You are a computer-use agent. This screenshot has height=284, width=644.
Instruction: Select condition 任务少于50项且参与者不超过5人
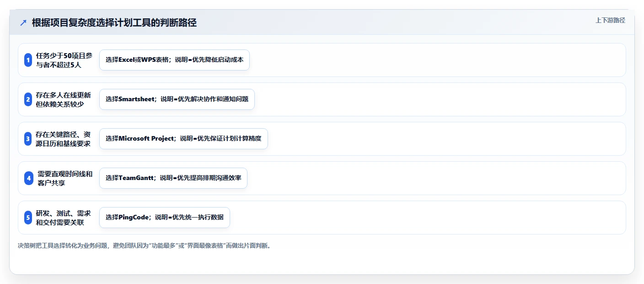64,60
